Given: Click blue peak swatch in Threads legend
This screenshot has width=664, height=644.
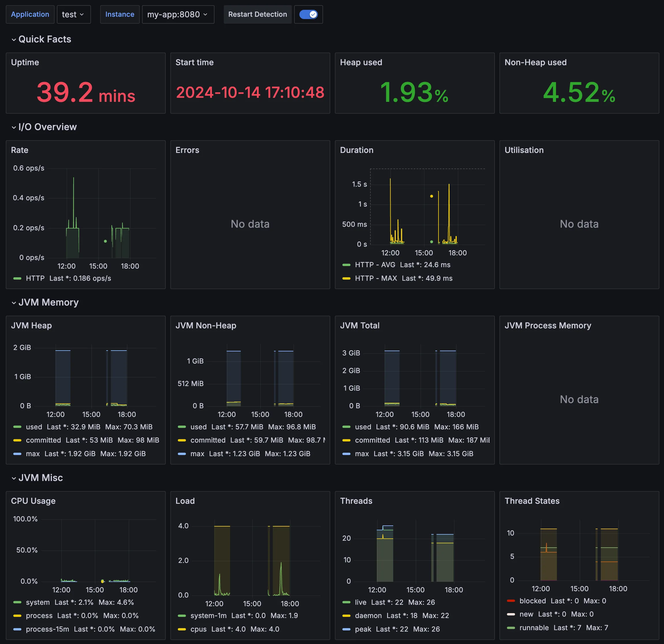Looking at the screenshot, I should point(346,629).
